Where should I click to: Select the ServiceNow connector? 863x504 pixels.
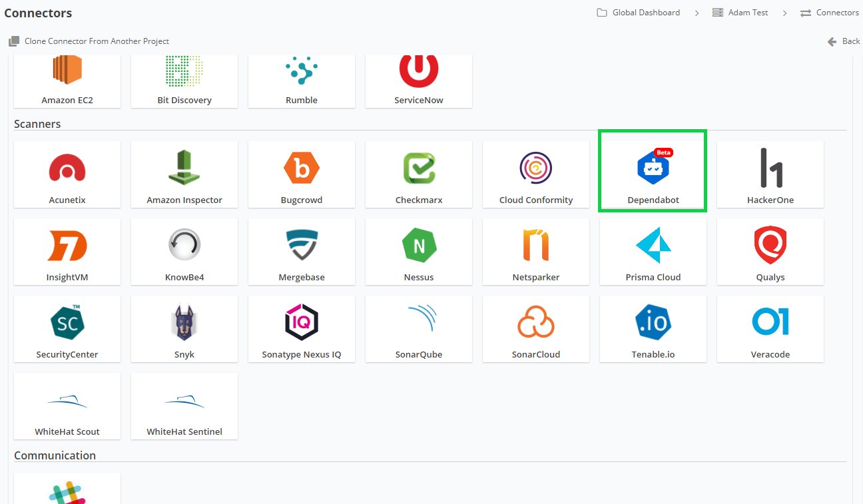point(419,81)
